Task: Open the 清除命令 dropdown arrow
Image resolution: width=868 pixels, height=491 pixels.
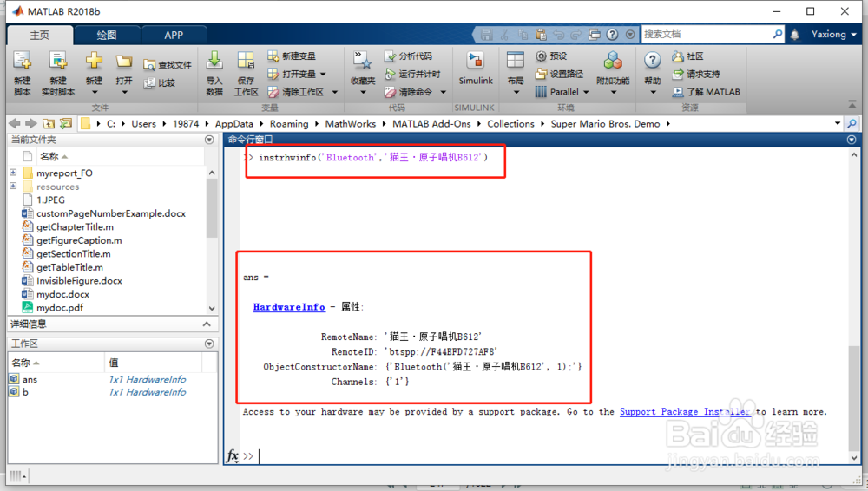Action: click(x=444, y=92)
